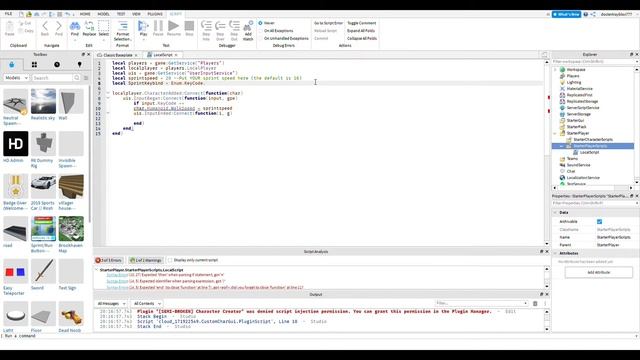Click the Toolbox search magnifier icon

76,78
